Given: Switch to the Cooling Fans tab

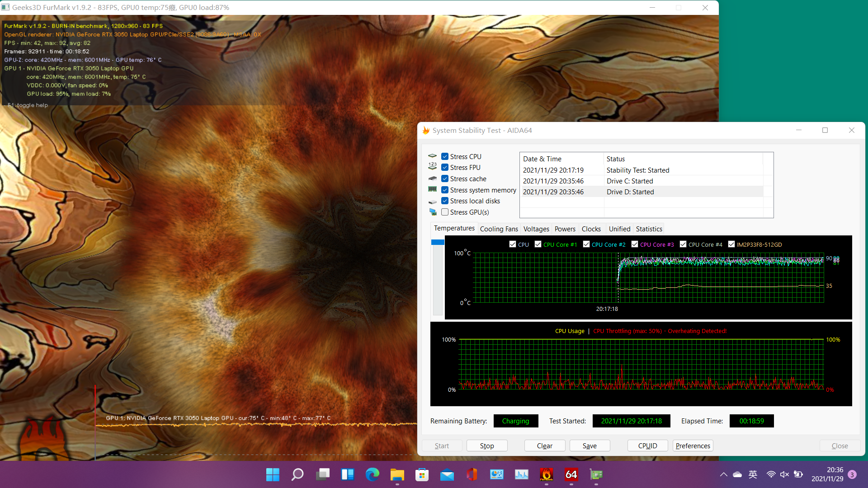Looking at the screenshot, I should coord(499,229).
